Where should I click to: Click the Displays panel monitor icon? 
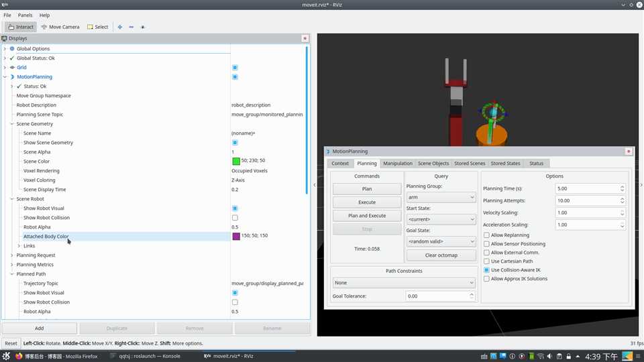click(5, 38)
